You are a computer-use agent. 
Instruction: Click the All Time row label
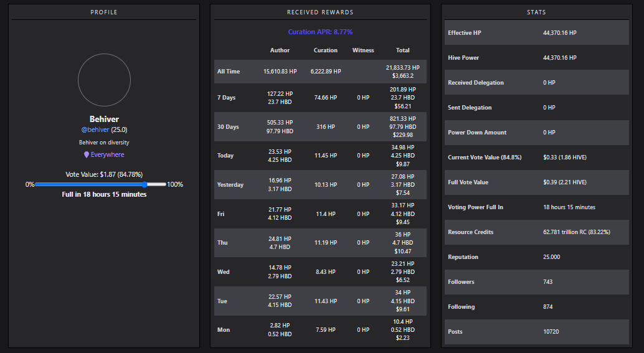click(229, 72)
